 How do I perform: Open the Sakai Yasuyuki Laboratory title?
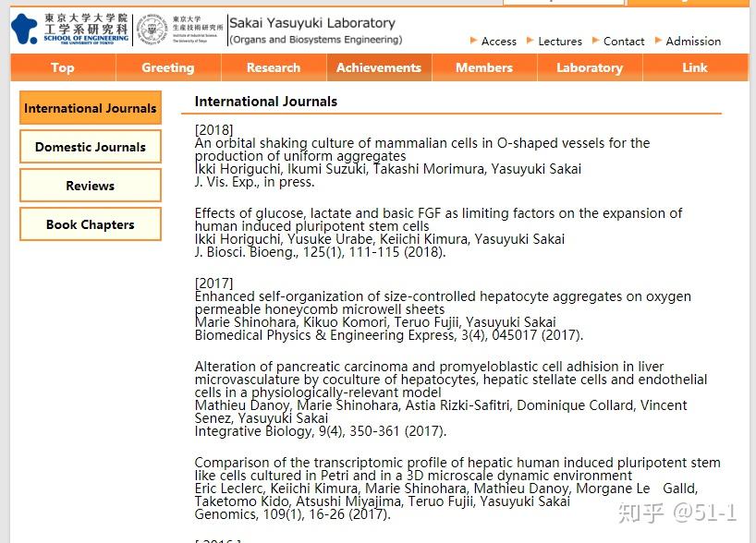pos(312,23)
